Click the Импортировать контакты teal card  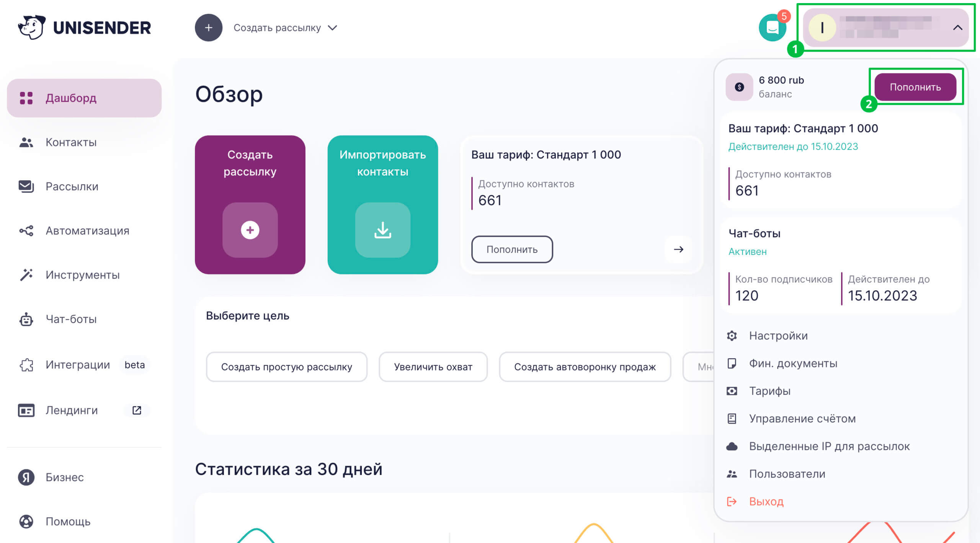[x=382, y=205]
